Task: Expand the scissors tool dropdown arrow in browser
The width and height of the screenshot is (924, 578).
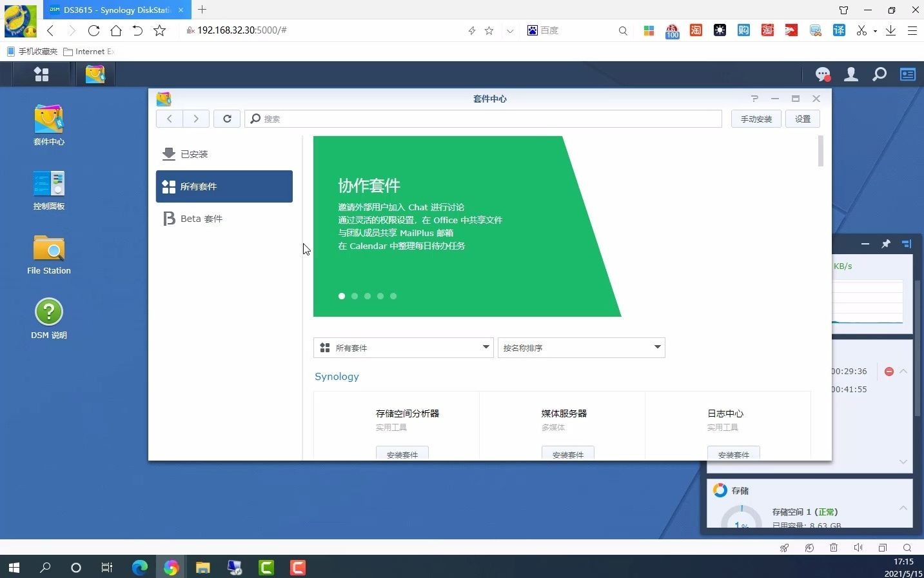Action: (x=875, y=31)
